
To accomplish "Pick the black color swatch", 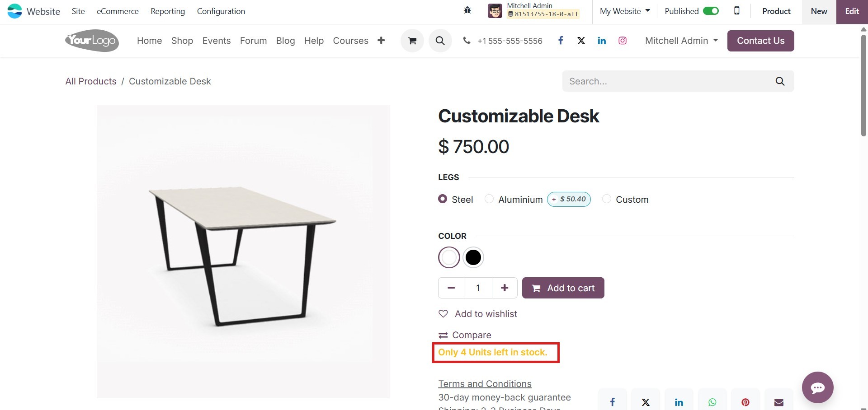I will click(x=473, y=257).
